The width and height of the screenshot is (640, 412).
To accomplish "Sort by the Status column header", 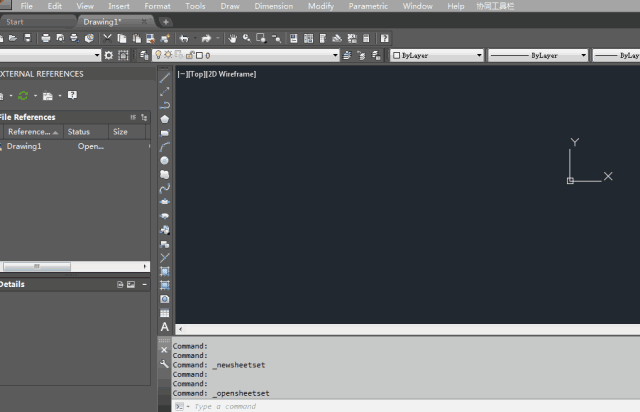I will [78, 132].
